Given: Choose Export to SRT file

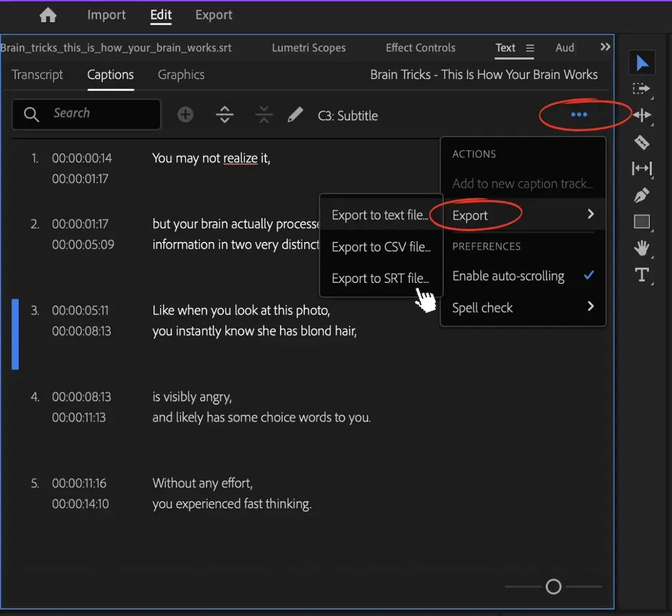Looking at the screenshot, I should coord(381,279).
